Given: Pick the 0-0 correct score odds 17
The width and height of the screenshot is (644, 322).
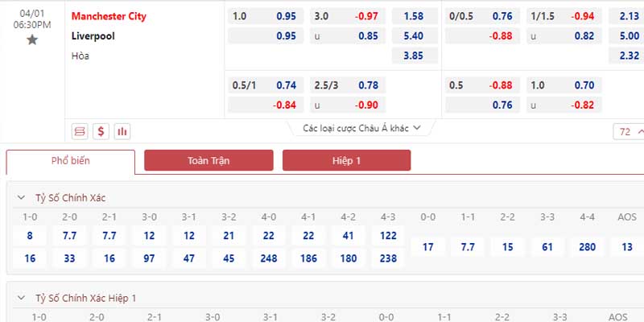Looking at the screenshot, I should tap(428, 247).
